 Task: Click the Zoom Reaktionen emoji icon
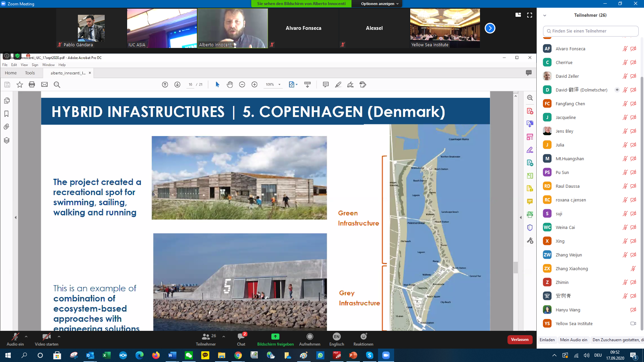click(x=363, y=337)
